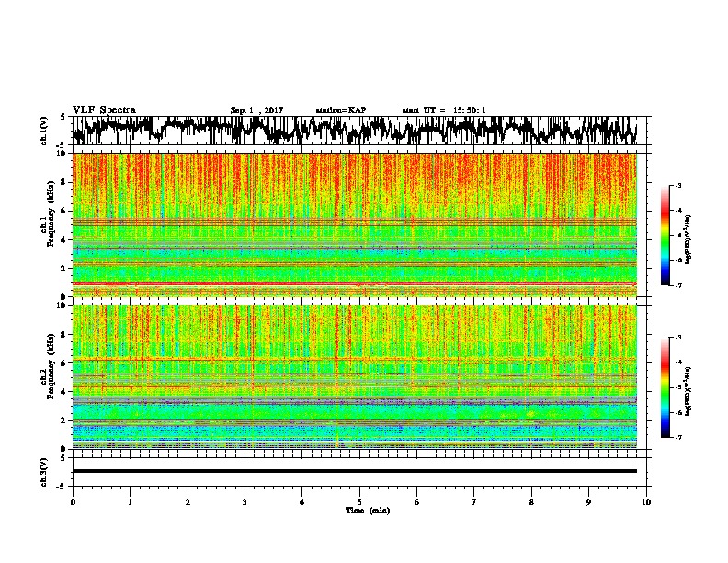The image size is (728, 563).
Task: Click time axis tick label "0"
Action: click(73, 502)
